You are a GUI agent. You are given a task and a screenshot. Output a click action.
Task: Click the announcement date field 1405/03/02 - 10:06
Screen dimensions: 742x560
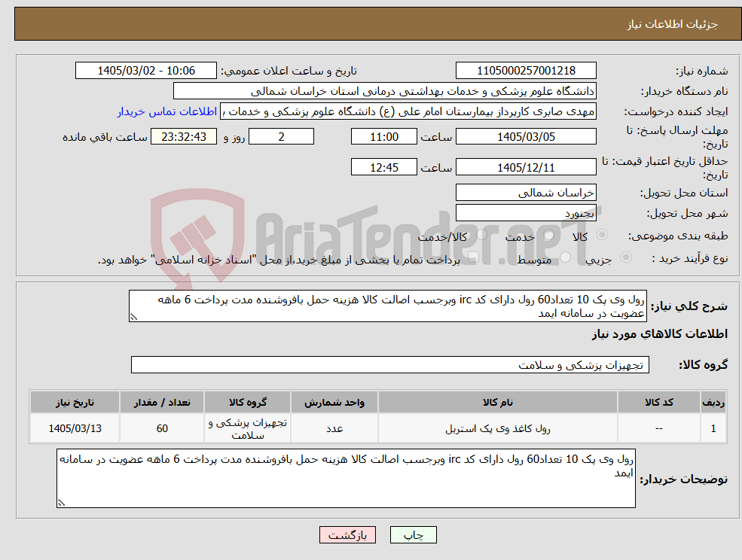point(145,71)
